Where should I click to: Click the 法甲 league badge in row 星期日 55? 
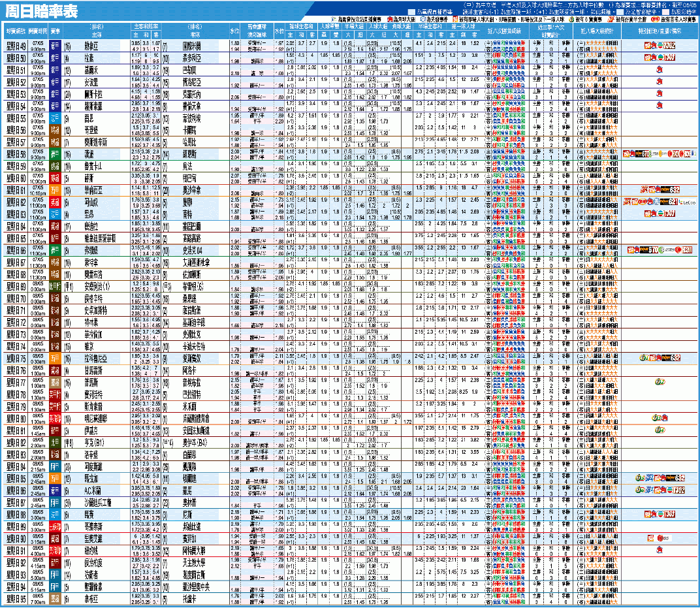(55, 118)
